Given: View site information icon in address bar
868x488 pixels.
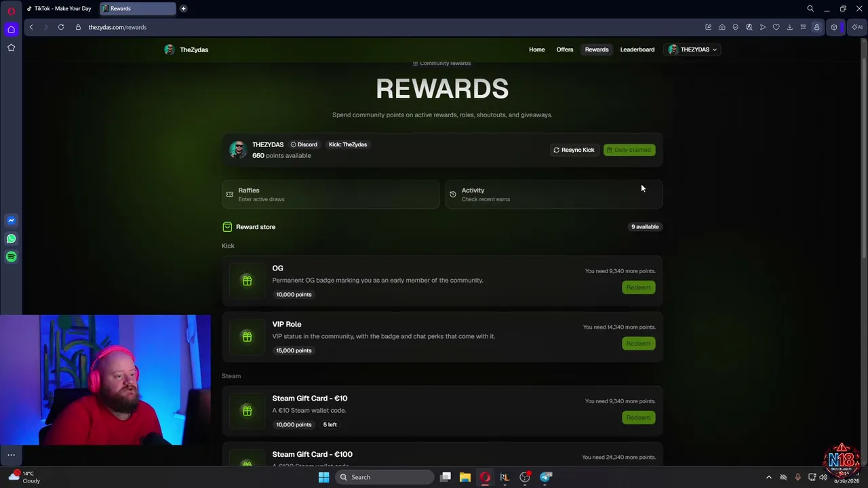Looking at the screenshot, I should tap(78, 27).
